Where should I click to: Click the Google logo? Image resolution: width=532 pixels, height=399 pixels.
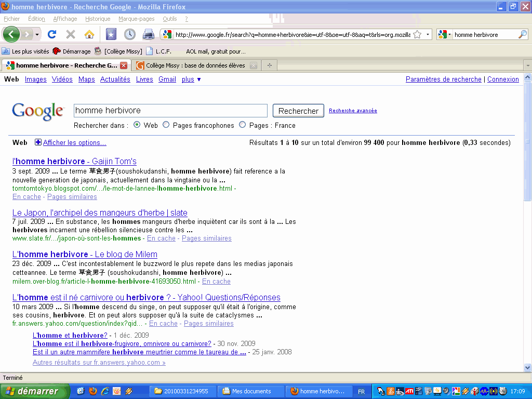click(37, 111)
